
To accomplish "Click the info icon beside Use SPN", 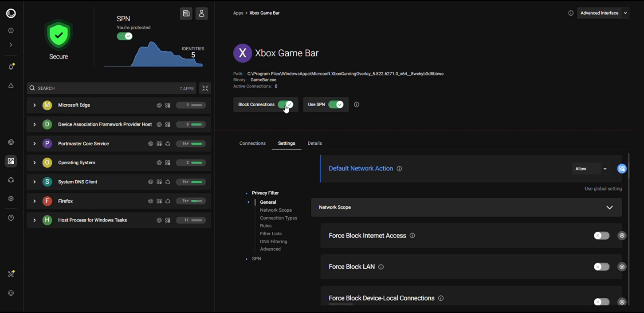I will [357, 105].
